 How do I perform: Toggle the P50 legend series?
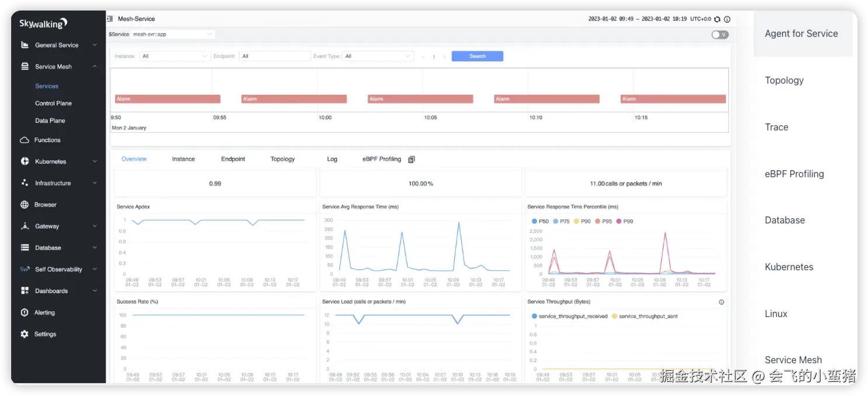click(x=540, y=222)
